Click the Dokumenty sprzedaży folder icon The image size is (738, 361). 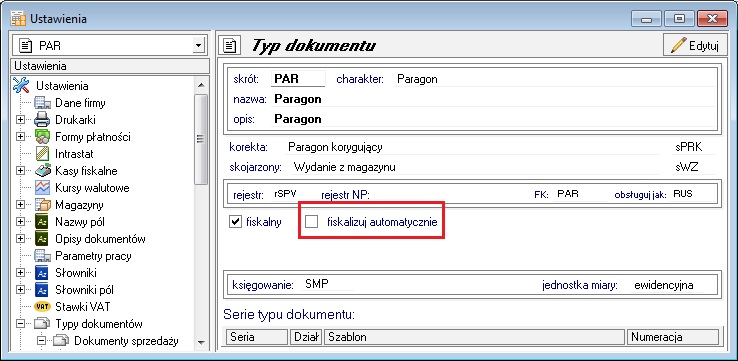coord(61,341)
